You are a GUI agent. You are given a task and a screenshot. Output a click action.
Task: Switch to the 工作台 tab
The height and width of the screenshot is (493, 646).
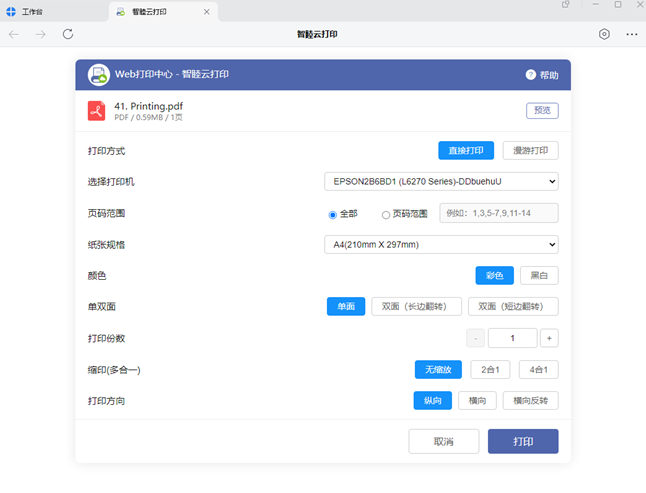click(x=54, y=12)
